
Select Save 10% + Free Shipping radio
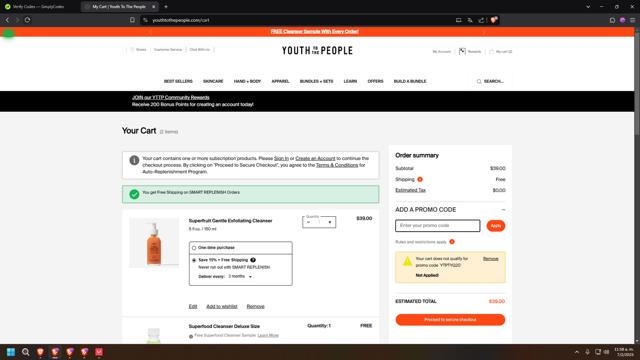[194, 260]
